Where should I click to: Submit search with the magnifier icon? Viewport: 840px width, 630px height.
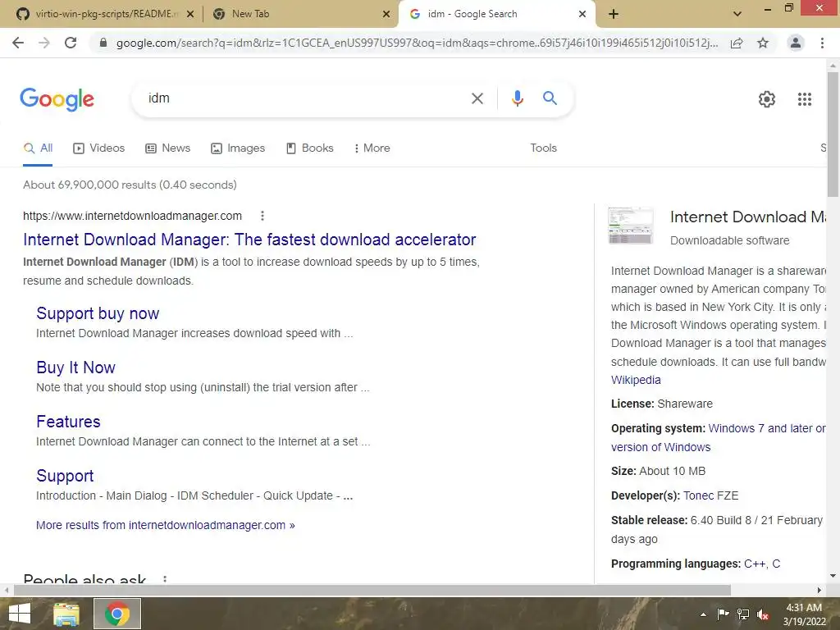point(550,98)
